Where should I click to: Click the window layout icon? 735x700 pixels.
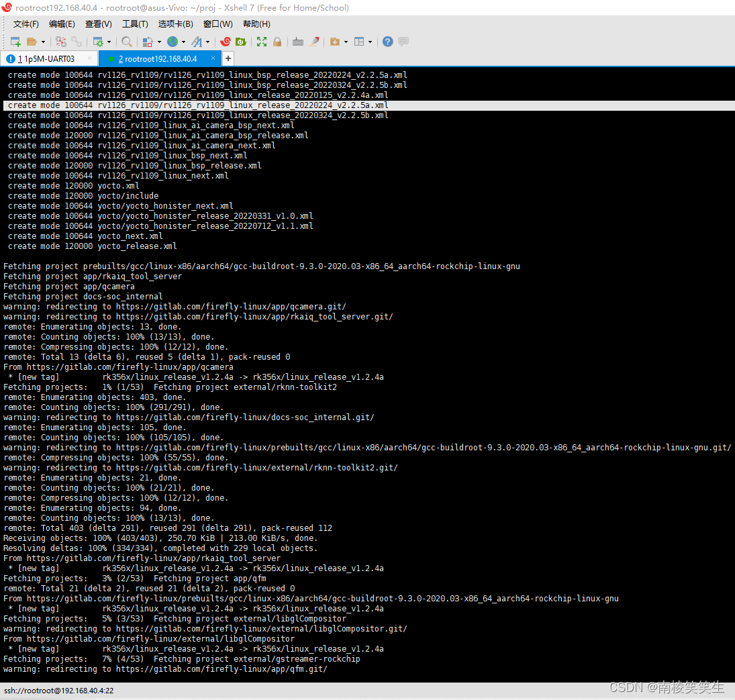(359, 42)
